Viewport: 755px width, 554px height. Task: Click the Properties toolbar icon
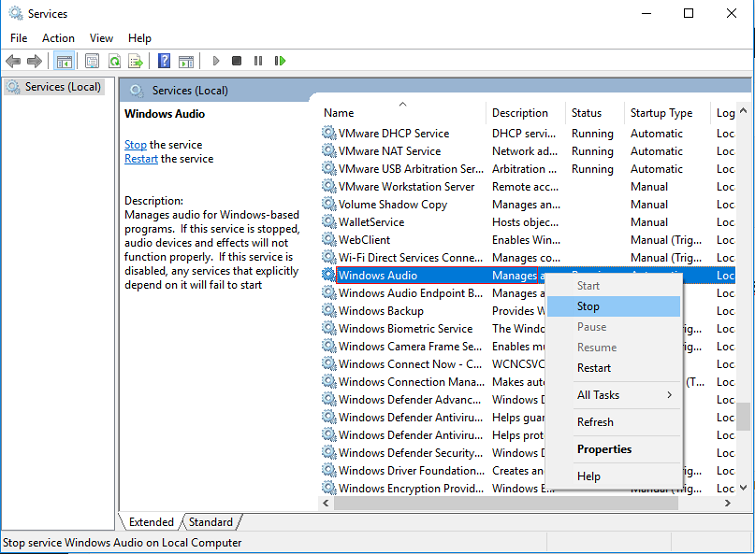point(92,61)
